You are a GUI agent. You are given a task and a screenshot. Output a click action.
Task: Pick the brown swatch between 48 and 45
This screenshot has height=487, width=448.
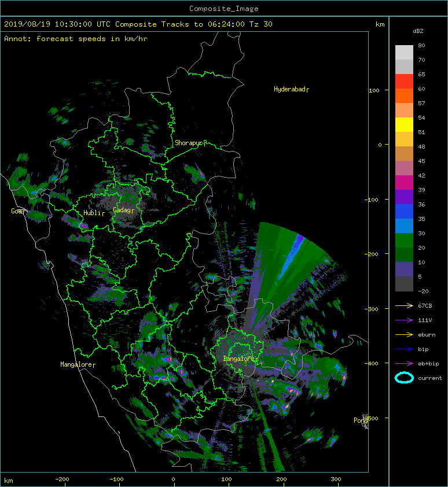point(404,153)
